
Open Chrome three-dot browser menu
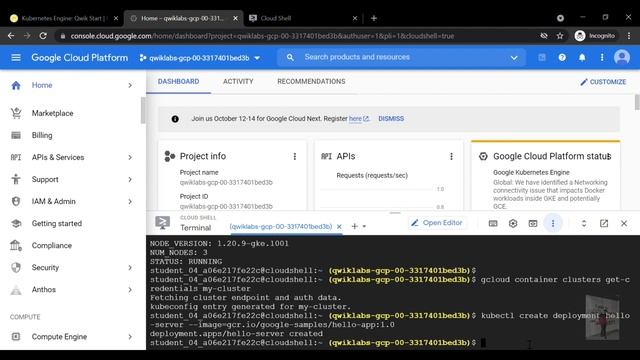pyautogui.click(x=629, y=36)
